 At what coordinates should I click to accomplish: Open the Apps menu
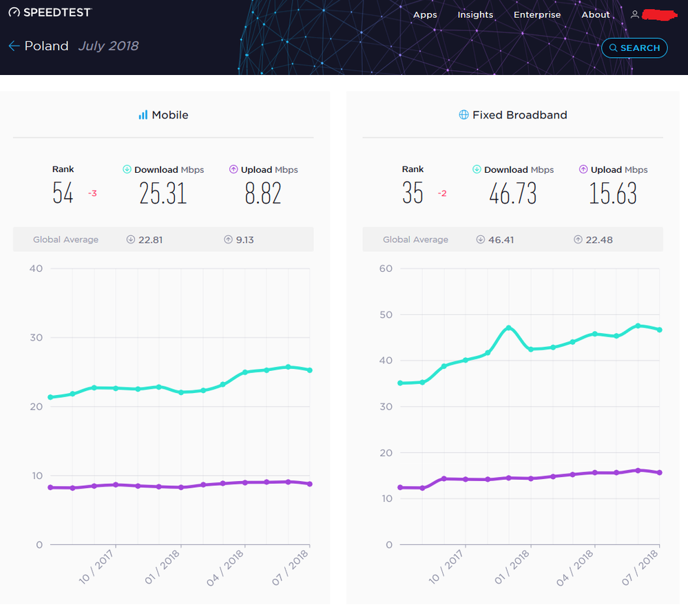425,14
